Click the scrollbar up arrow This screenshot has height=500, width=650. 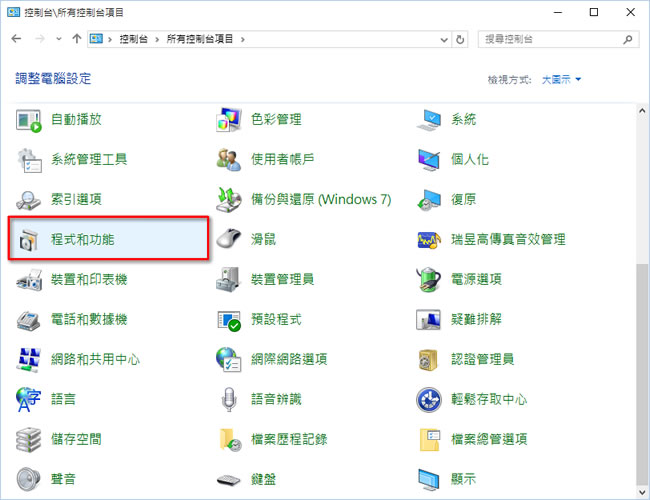click(x=642, y=111)
